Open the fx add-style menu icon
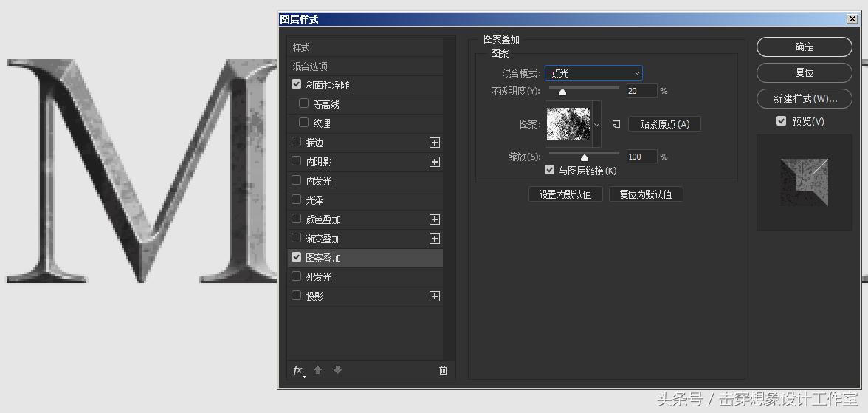 298,370
